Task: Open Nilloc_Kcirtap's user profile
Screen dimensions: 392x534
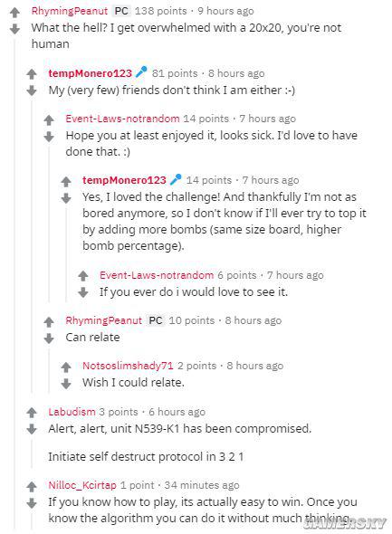Action: click(82, 485)
